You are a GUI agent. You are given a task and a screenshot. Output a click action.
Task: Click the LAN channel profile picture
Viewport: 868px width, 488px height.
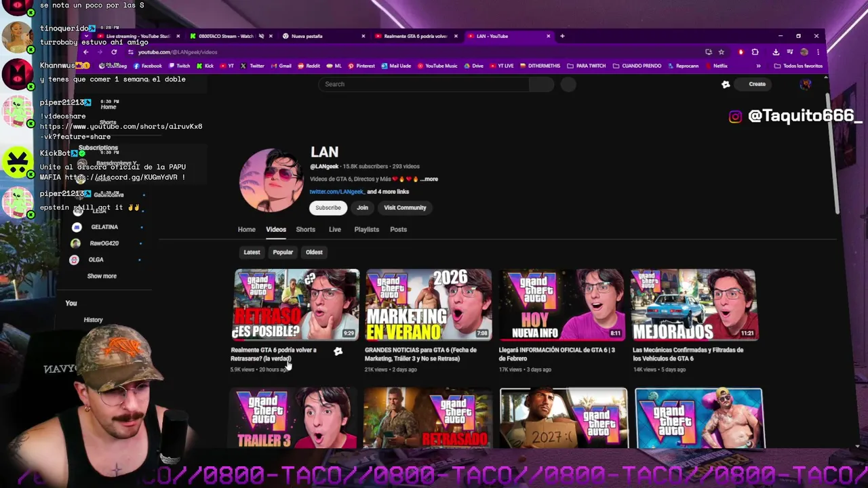[271, 180]
